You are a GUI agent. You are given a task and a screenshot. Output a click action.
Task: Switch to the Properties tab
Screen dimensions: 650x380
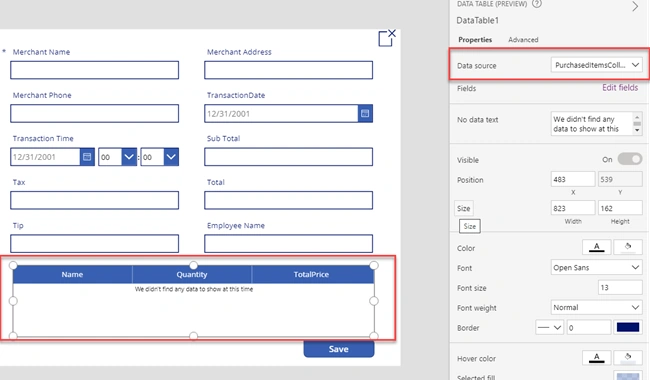pos(475,40)
